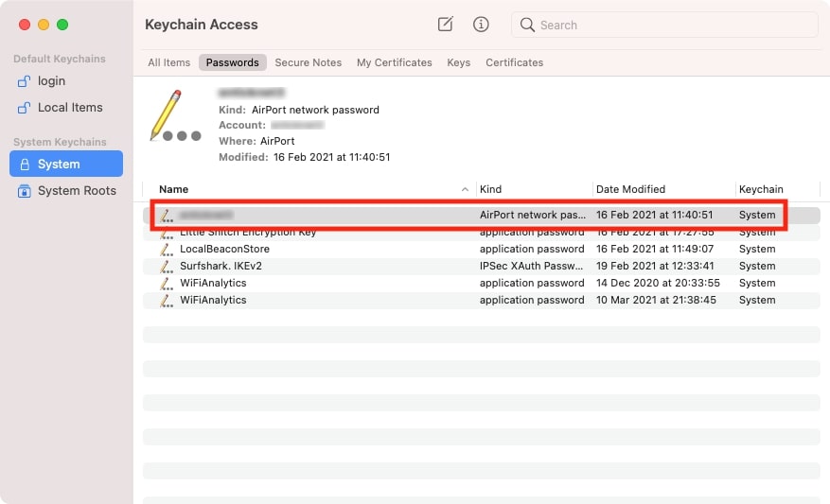Click the unlocked padlock icon beside login
This screenshot has width=830, height=504.
[x=24, y=81]
